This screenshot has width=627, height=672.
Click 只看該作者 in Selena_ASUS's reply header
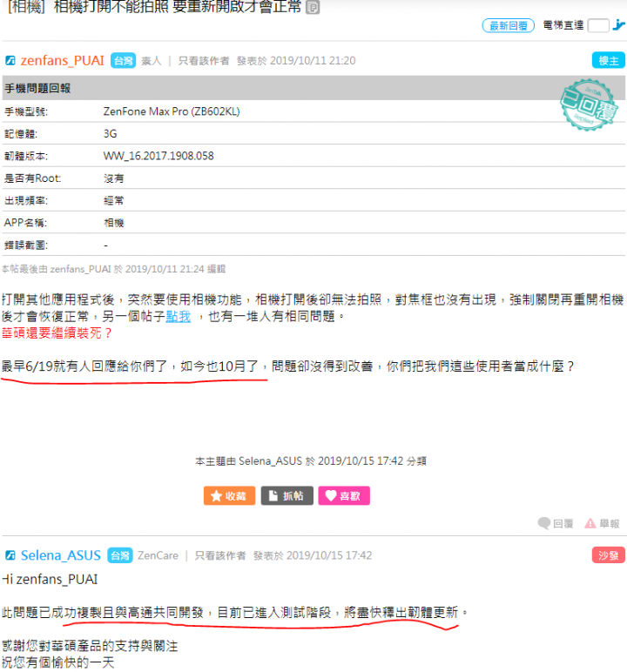[220, 555]
